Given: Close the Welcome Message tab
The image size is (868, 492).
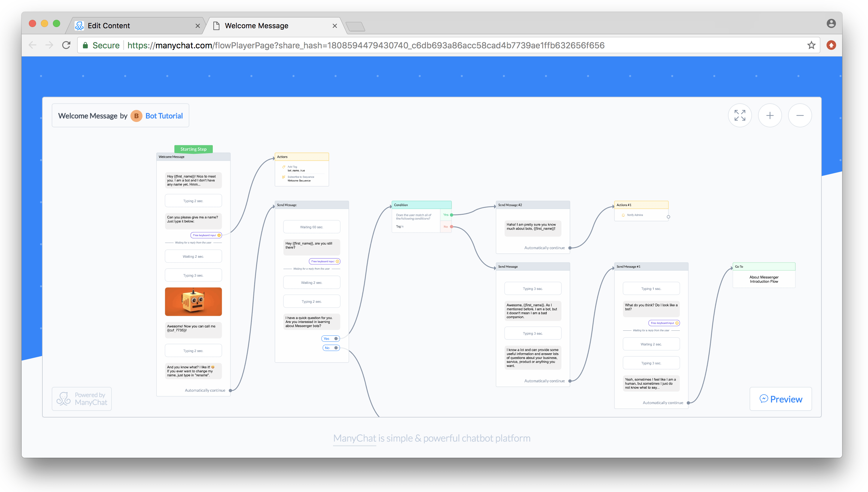Looking at the screenshot, I should click(x=335, y=26).
